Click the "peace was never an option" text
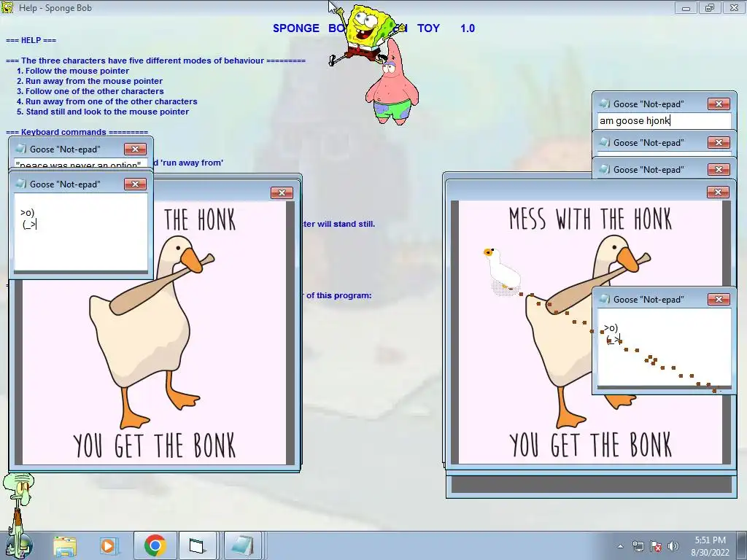The height and width of the screenshot is (560, 747). pos(78,165)
